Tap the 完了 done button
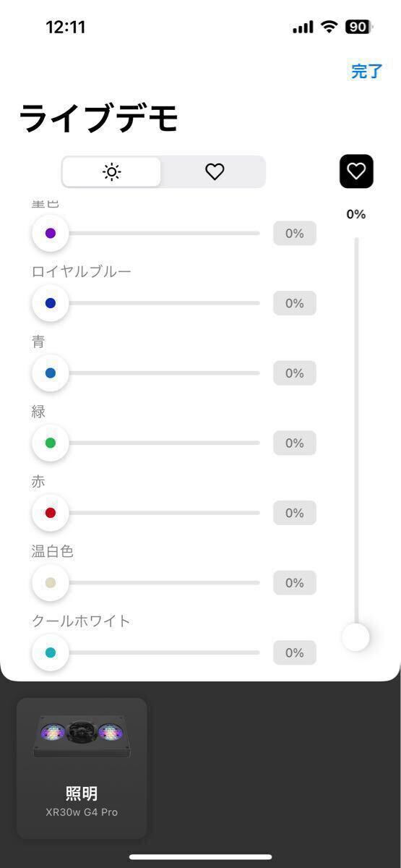This screenshot has width=401, height=868. [x=366, y=71]
